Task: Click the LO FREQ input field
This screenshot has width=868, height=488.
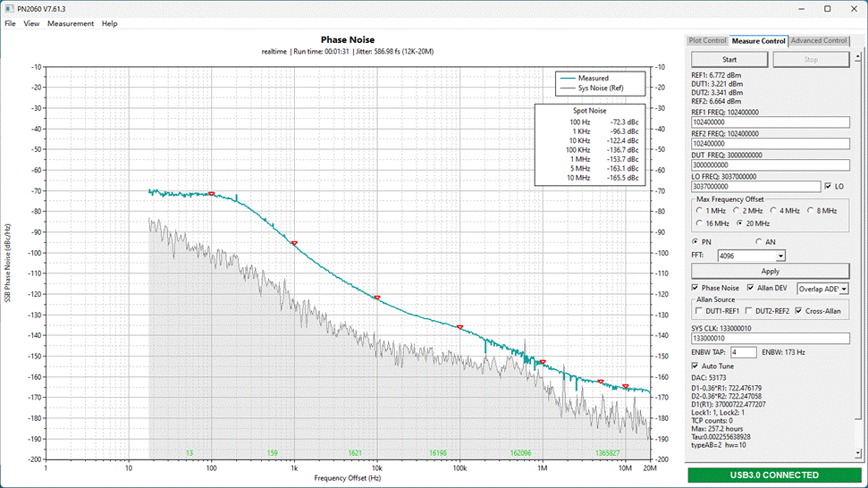Action: [x=755, y=187]
